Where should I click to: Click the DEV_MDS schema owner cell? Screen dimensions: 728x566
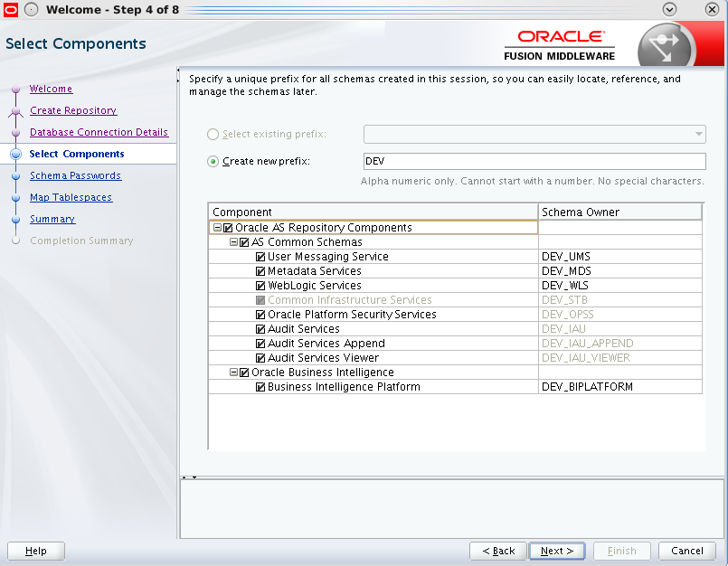click(619, 271)
